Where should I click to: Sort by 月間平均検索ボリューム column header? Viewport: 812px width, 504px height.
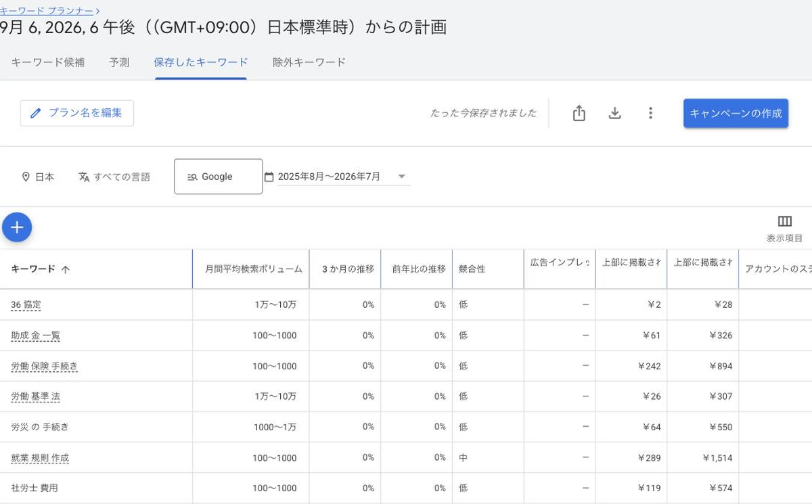pyautogui.click(x=254, y=269)
